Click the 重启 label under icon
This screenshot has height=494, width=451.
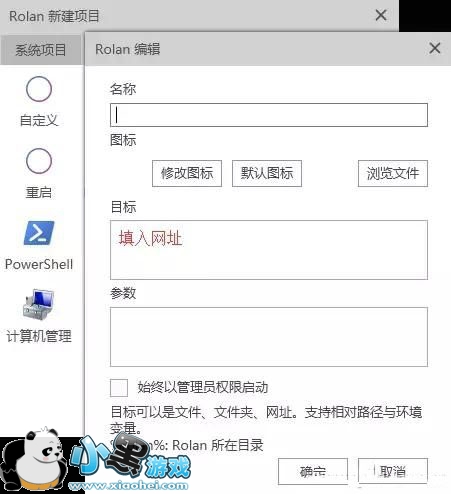[x=39, y=192]
